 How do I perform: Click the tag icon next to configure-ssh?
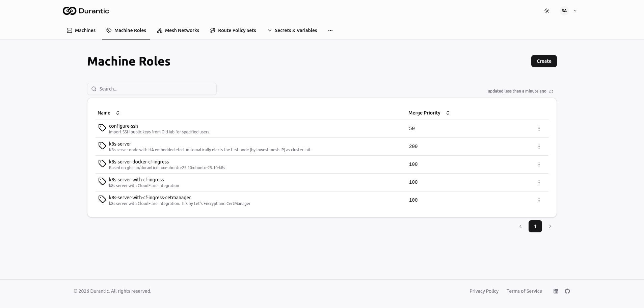click(x=102, y=128)
